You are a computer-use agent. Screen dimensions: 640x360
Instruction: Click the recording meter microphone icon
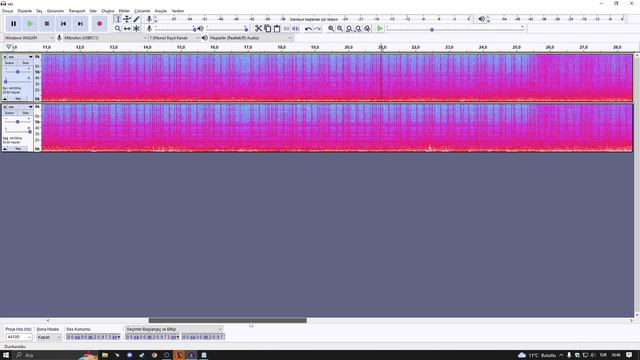tap(149, 19)
